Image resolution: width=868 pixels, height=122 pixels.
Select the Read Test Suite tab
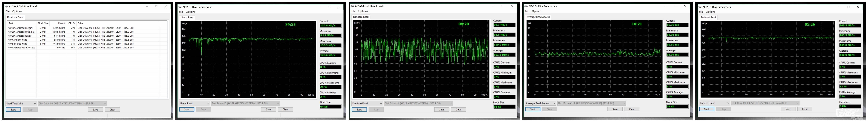coord(16,17)
